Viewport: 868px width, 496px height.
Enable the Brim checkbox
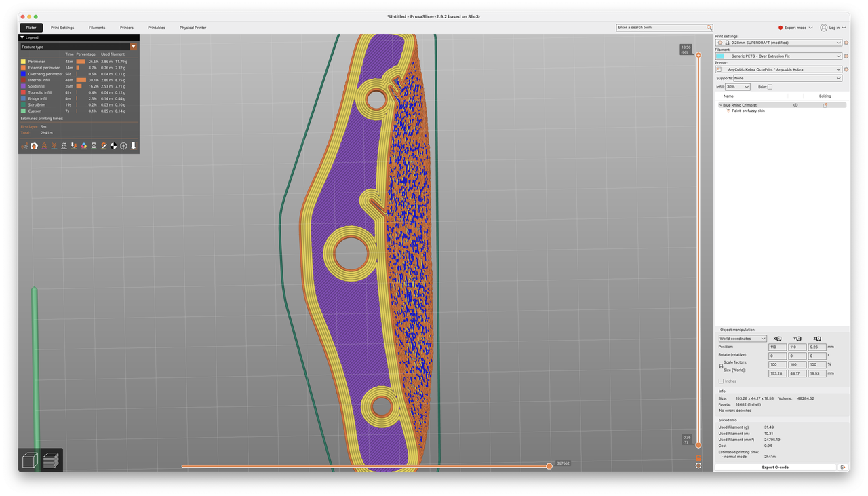[771, 86]
